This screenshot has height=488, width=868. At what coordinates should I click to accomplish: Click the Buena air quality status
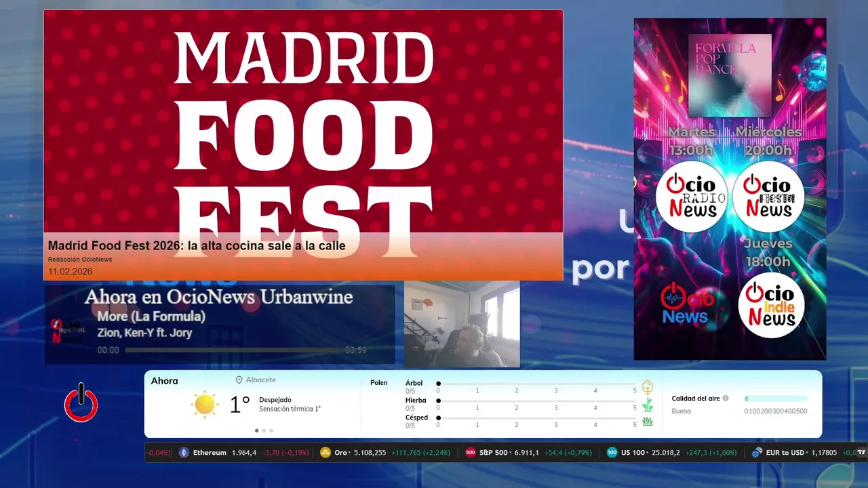(x=681, y=411)
